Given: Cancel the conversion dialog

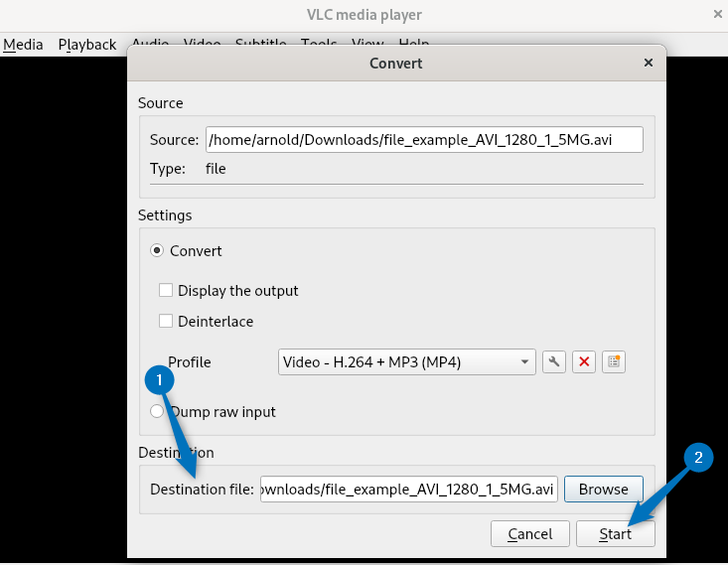Looking at the screenshot, I should pos(529,534).
